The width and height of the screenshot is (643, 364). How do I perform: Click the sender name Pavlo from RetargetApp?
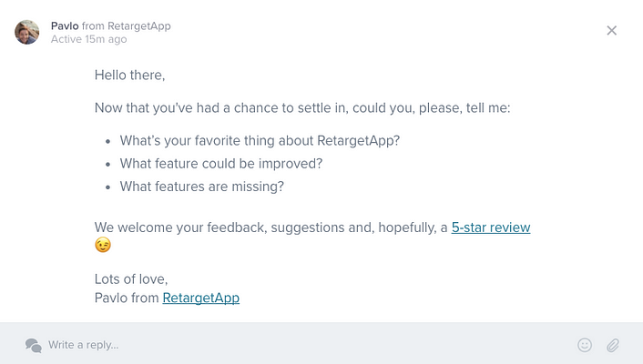pos(111,25)
